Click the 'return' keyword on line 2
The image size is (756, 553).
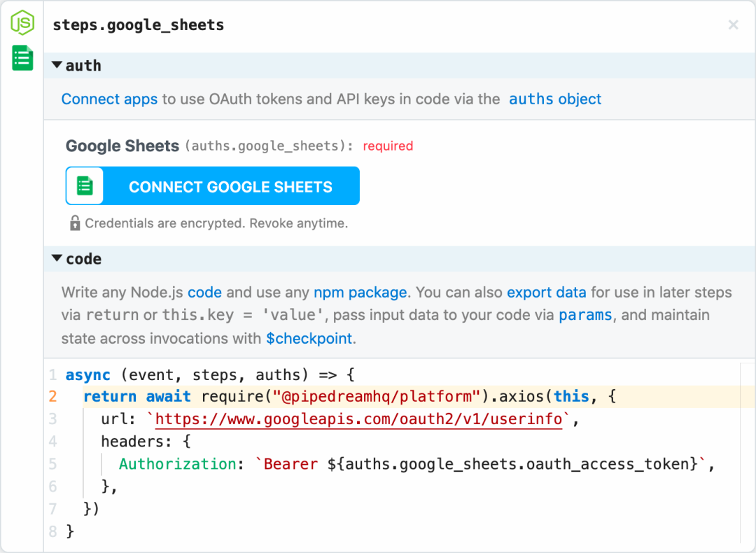[110, 397]
